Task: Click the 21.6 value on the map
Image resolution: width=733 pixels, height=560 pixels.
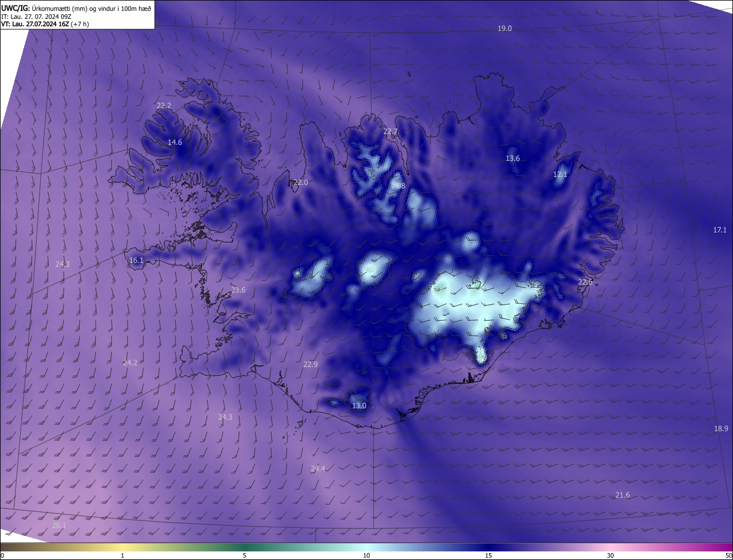Action: [x=622, y=495]
